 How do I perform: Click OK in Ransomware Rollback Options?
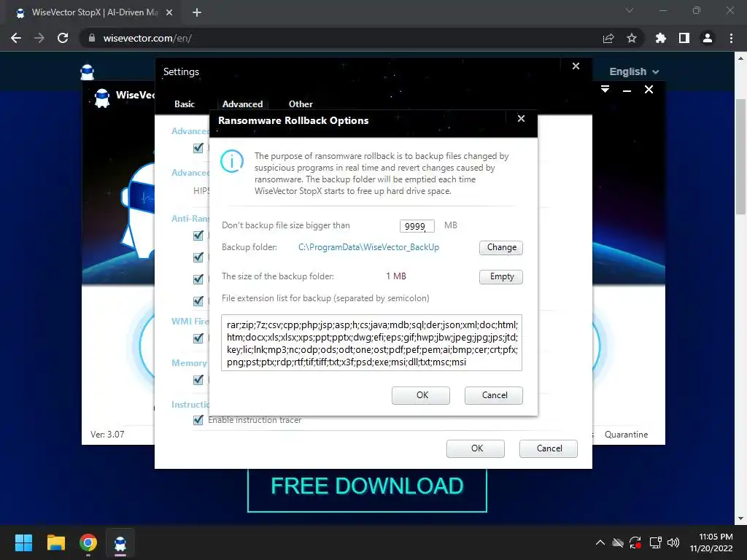(x=421, y=395)
